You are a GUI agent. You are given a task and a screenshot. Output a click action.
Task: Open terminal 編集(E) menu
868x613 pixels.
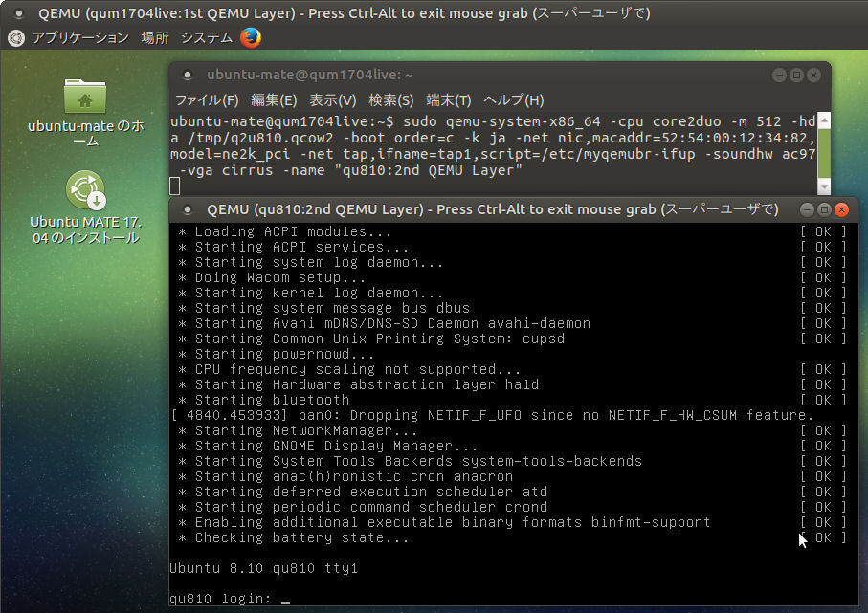pyautogui.click(x=274, y=100)
